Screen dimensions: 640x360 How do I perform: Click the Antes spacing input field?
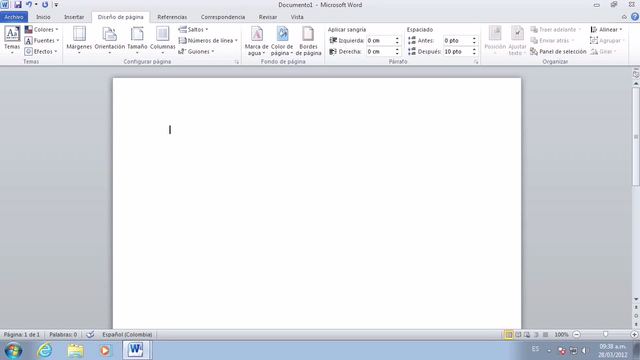(457, 40)
